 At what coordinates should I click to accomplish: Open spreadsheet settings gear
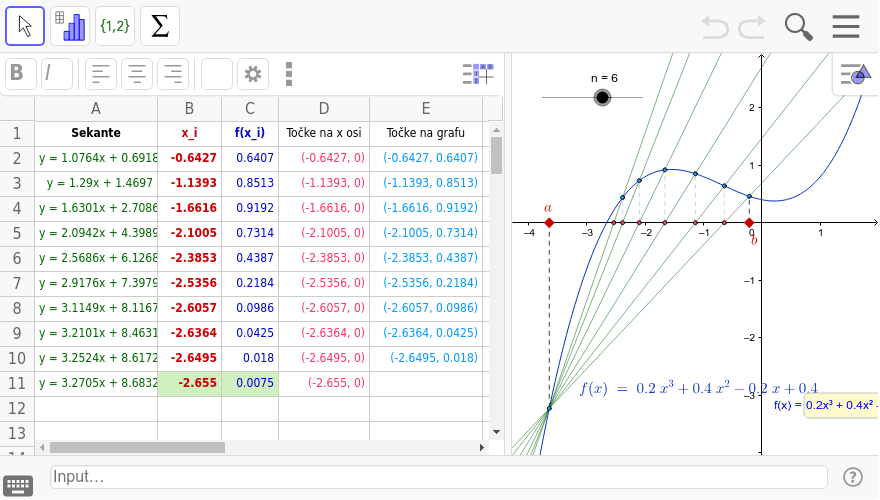pos(253,74)
